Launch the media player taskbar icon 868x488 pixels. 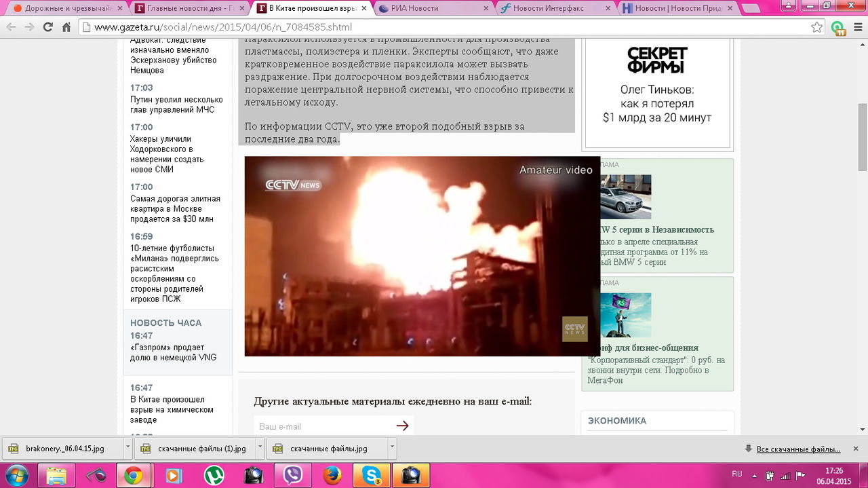point(174,475)
